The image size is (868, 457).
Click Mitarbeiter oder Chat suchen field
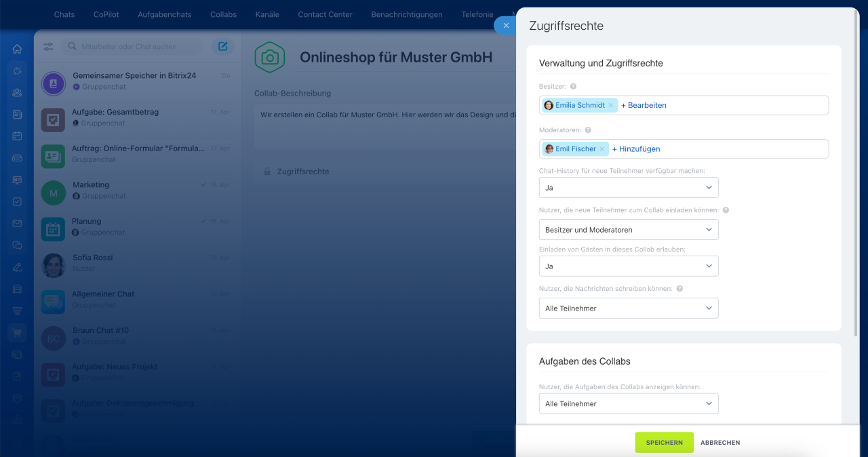tap(132, 47)
